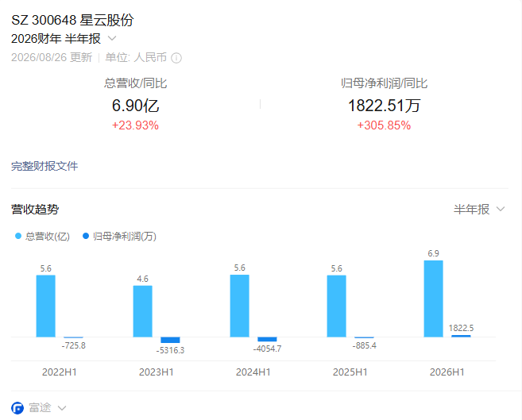Image resolution: width=522 pixels, height=420 pixels.
Task: Select the 2025H1 revenue bar labeled 5.6
Action: coord(336,306)
